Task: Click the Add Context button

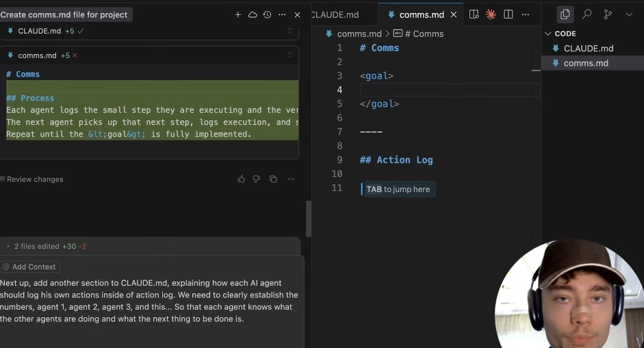Action: [x=31, y=267]
